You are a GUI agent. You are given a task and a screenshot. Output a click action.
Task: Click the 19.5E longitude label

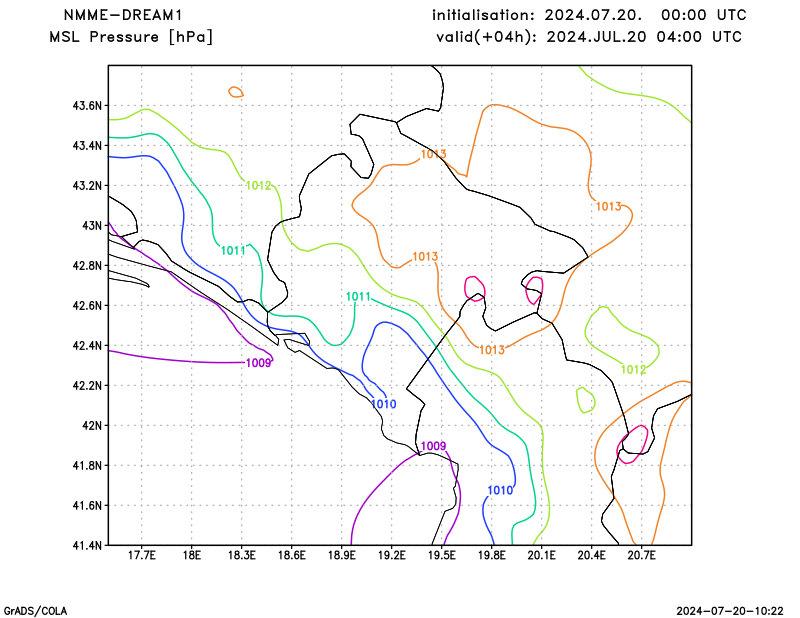pos(441,555)
